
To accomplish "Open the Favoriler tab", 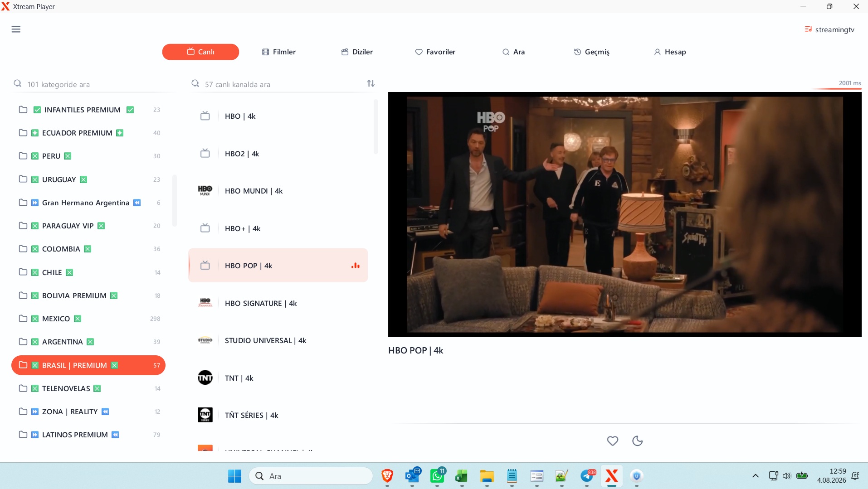I will click(435, 52).
